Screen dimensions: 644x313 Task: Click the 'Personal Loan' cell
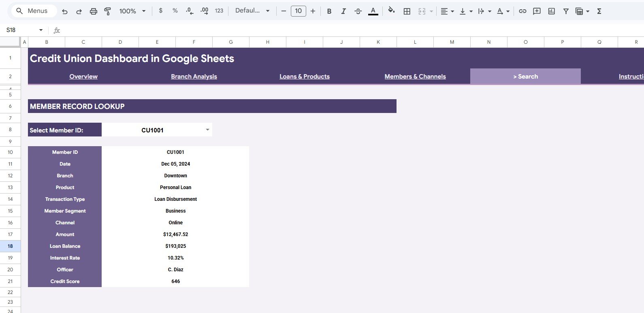[x=175, y=187]
